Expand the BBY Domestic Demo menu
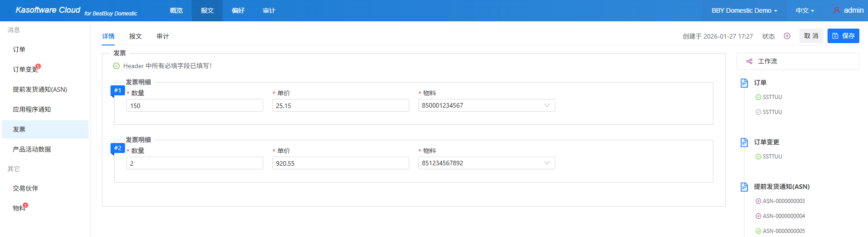 (x=744, y=10)
